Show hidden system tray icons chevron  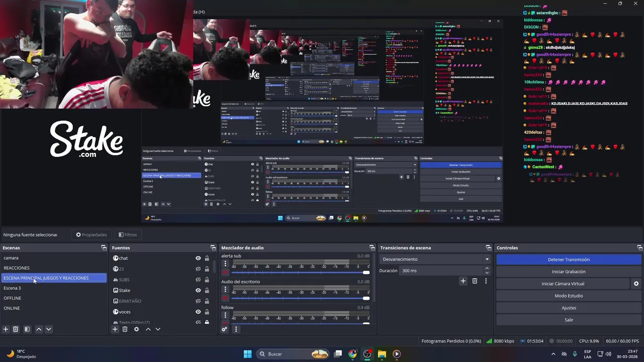[553, 354]
